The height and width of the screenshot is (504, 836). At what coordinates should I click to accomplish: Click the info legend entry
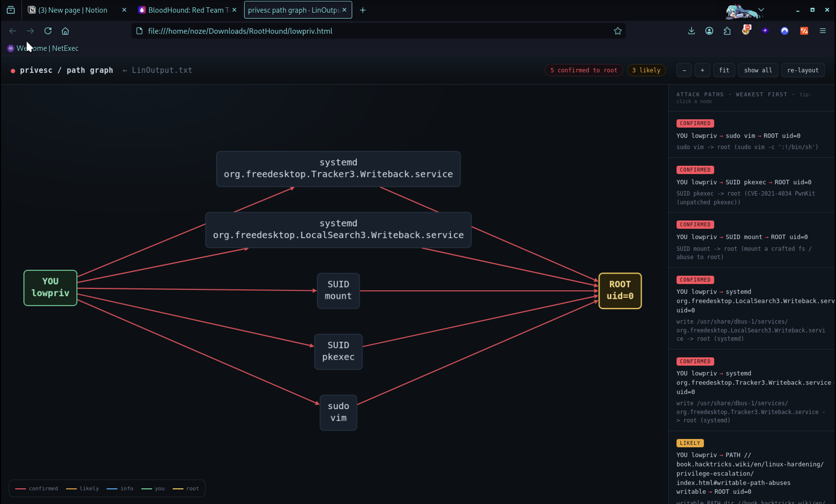pos(120,488)
